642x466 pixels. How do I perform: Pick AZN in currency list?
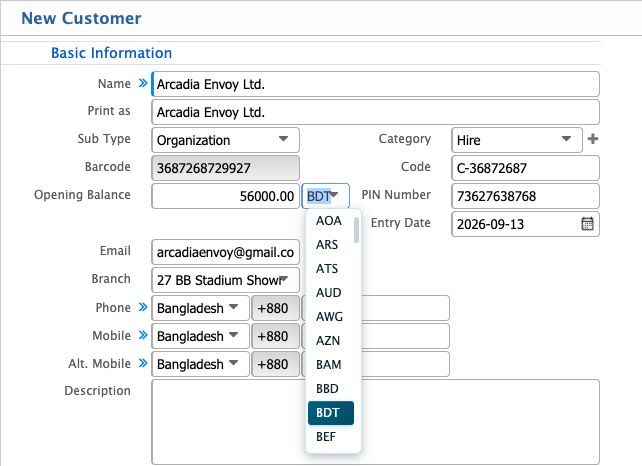[x=330, y=341]
